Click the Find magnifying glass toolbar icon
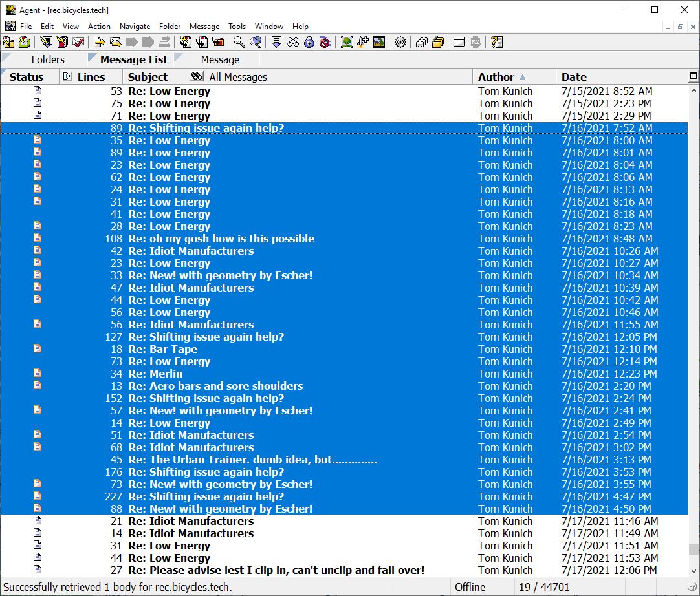This screenshot has width=700, height=596. tap(239, 43)
